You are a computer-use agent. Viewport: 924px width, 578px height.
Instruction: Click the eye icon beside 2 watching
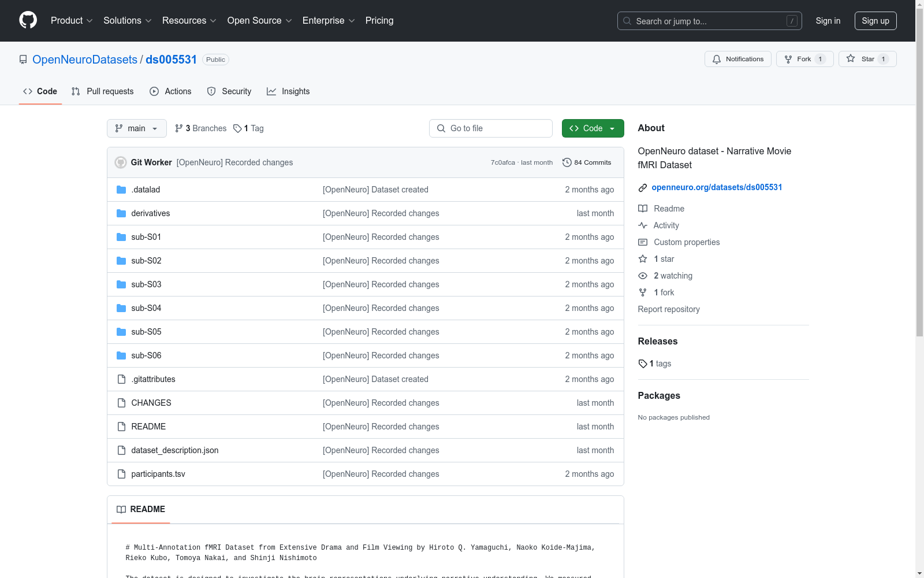tap(643, 276)
